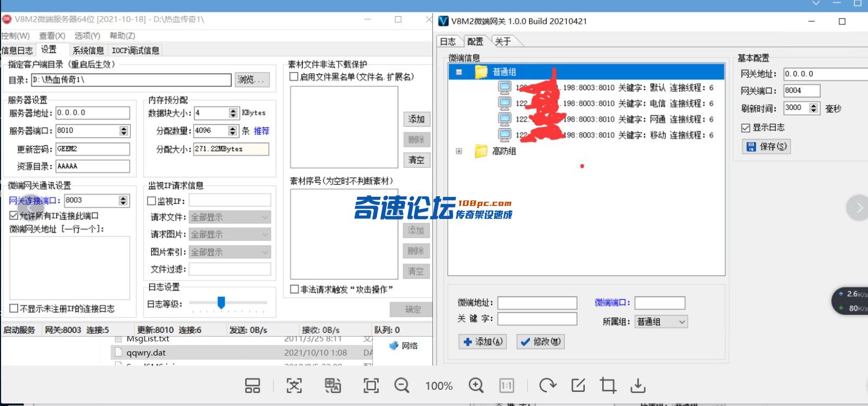Click the MsgList.txt file icon

(118, 339)
